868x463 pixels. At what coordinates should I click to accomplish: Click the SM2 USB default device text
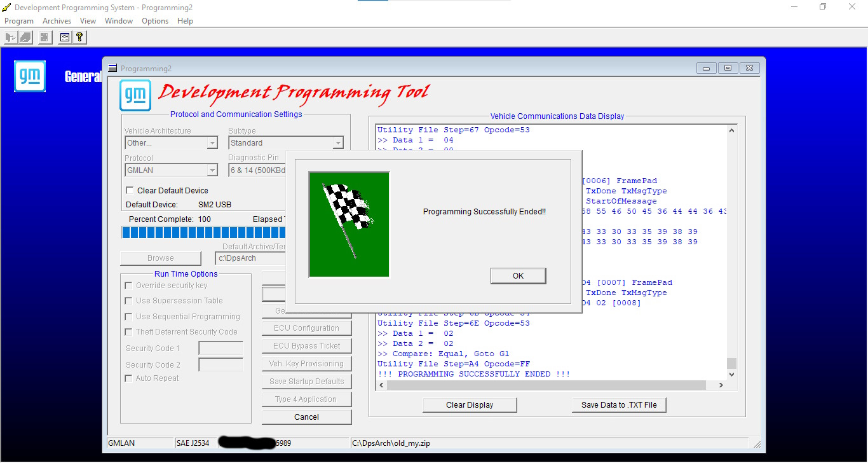click(215, 205)
